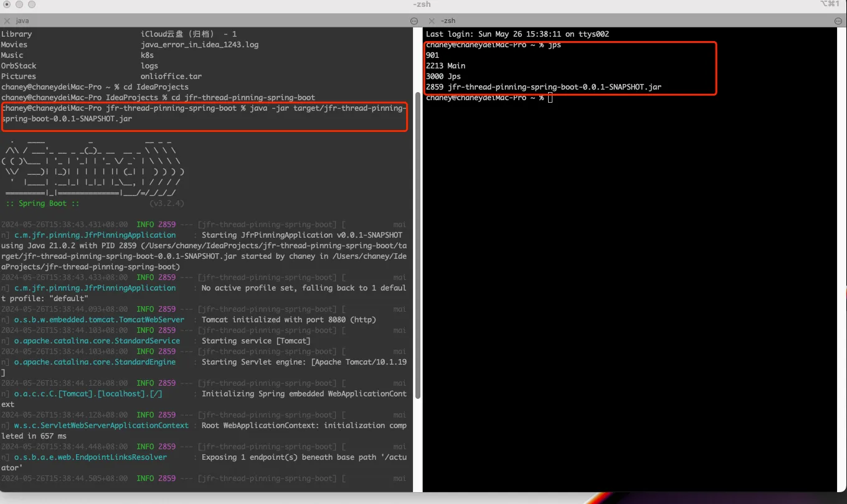Click the (v3.2.4) version text
Screen dimensions: 847x504
(167, 203)
